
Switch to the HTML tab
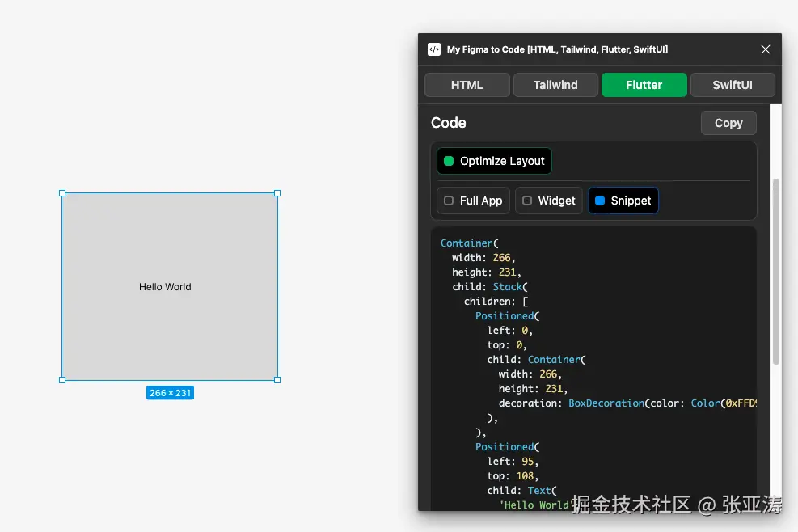(467, 85)
